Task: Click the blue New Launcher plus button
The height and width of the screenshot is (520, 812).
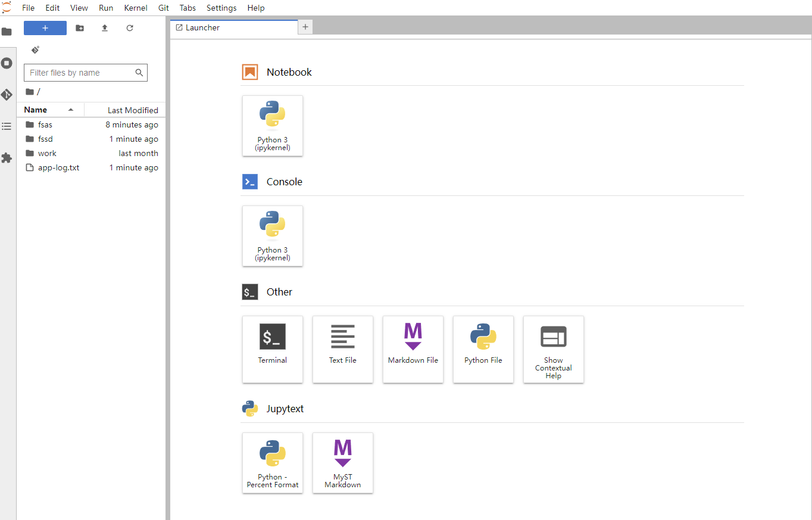Action: pos(45,28)
